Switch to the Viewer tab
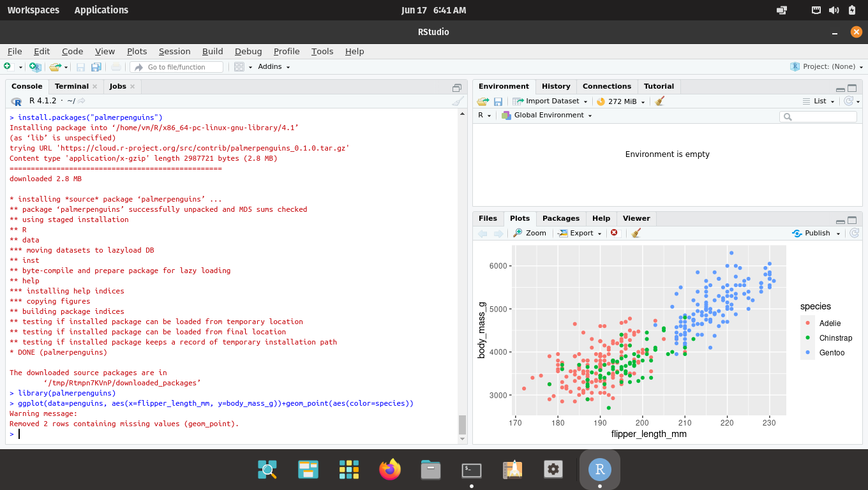 [636, 218]
